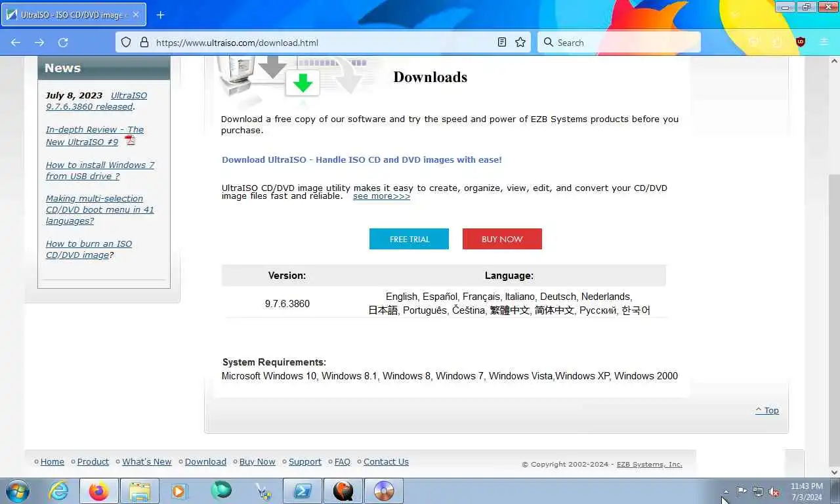Open How to burn an ISO link
This screenshot has width=840, height=504.
(89, 249)
